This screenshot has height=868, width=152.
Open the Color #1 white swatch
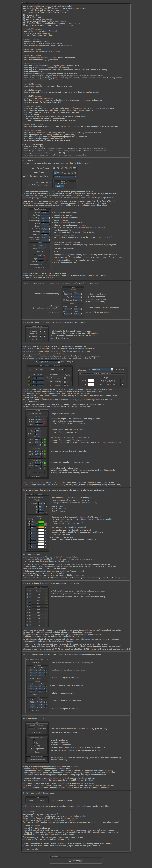coord(91,381)
